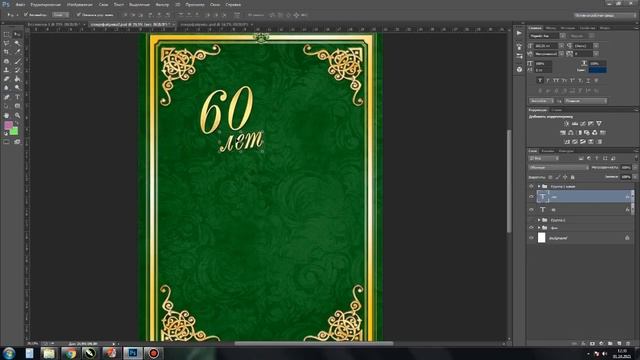Image resolution: width=640 pixels, height=360 pixels.
Task: Add a Hue/Saturation adjustment
Action: point(563,133)
